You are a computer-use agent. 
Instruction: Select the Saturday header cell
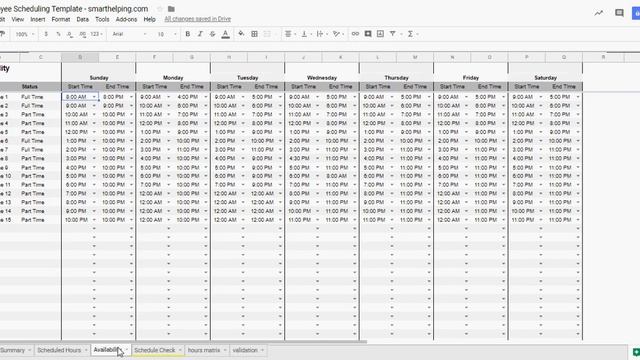(545, 78)
